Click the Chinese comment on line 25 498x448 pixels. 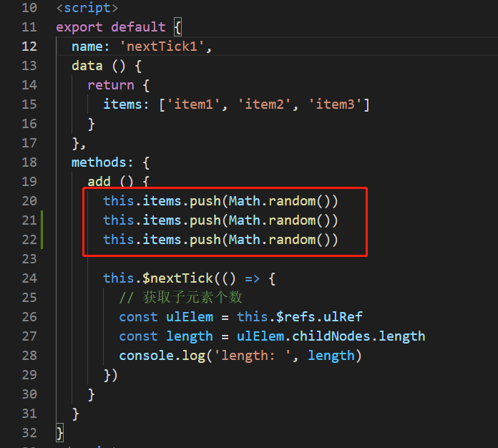[181, 298]
